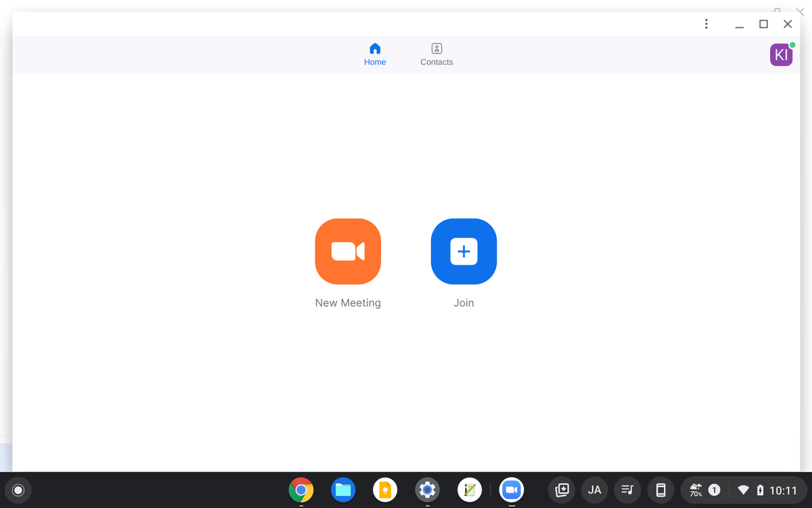Open the three-dot window menu
The width and height of the screenshot is (812, 508).
706,24
